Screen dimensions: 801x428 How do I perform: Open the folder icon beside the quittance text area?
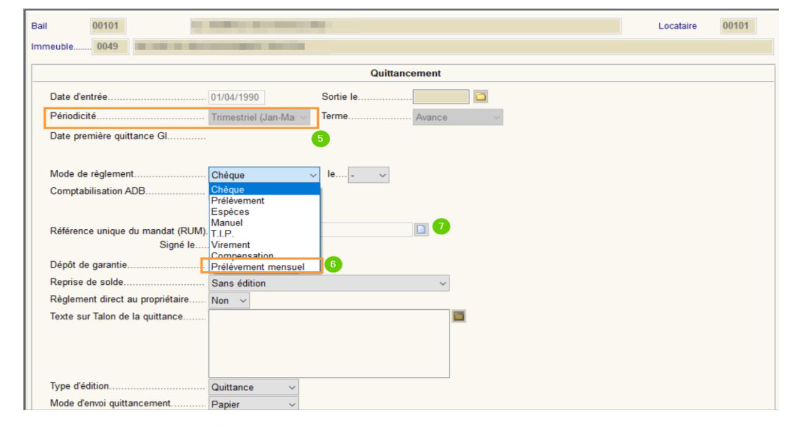point(459,316)
